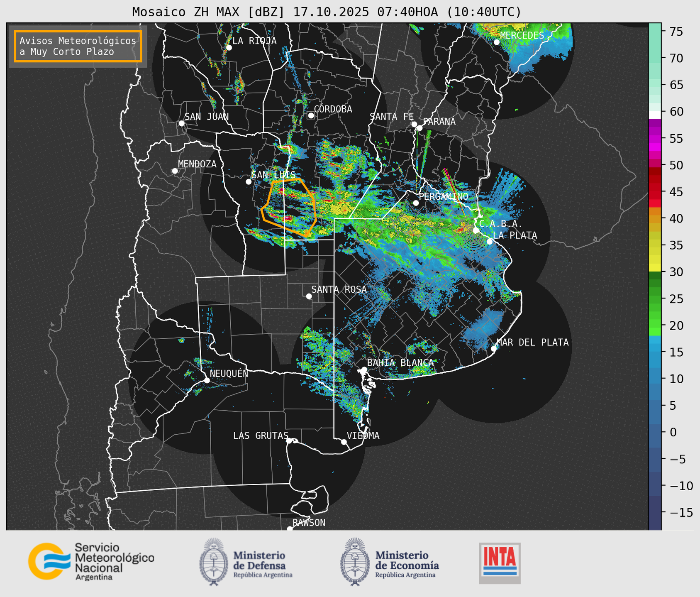Screen dimensions: 700x597
Task: Click the PERGAMINO label text
Action: tap(444, 196)
